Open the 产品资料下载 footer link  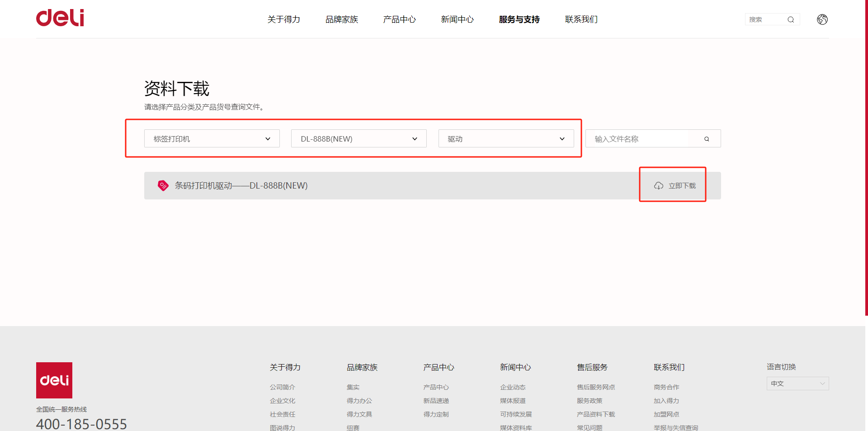595,414
